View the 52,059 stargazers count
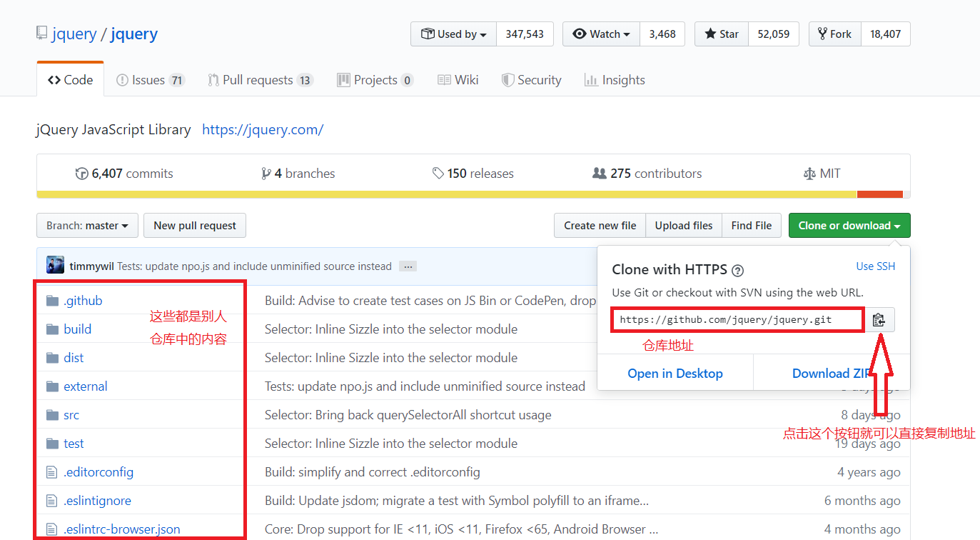The width and height of the screenshot is (980, 540). tap(774, 34)
